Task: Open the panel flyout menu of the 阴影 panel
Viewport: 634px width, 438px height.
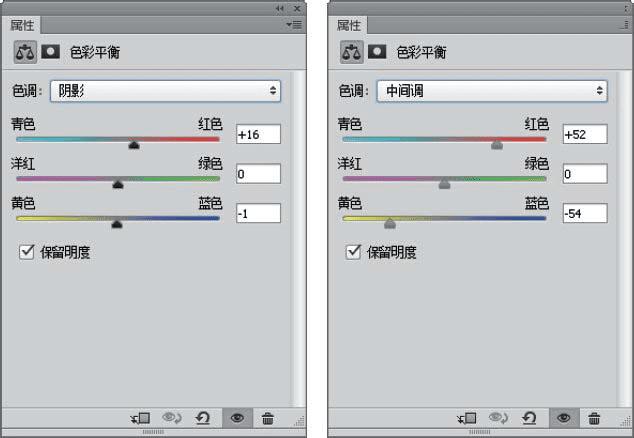Action: coord(293,23)
